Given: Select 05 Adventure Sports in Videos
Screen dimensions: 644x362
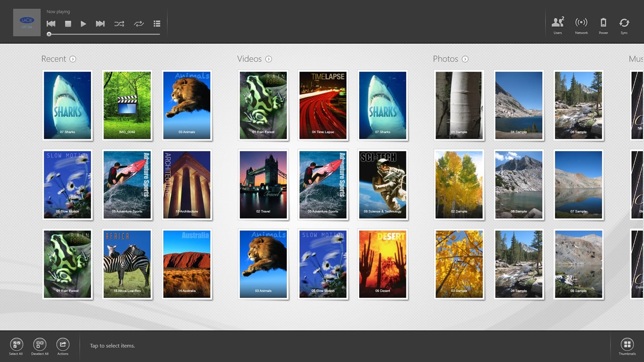Looking at the screenshot, I should point(323,185).
